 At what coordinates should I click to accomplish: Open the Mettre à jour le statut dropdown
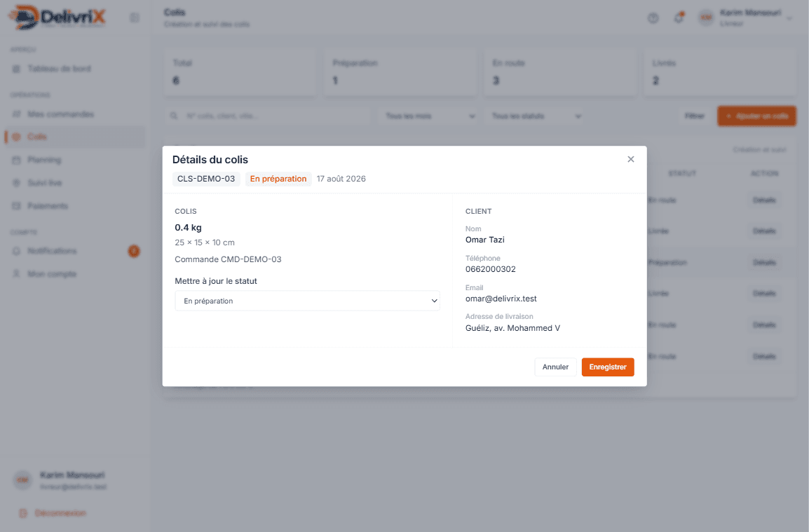click(x=308, y=301)
